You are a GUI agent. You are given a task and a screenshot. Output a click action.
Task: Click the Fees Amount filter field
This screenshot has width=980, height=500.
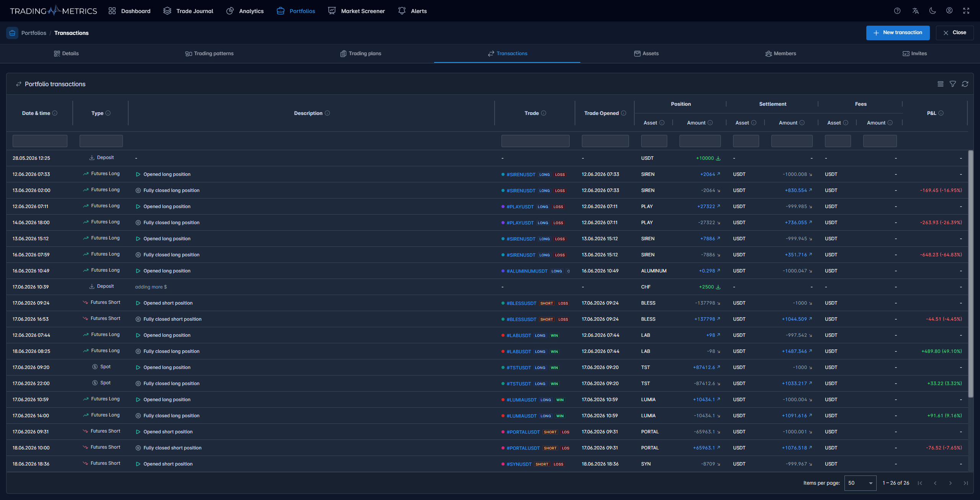click(880, 141)
